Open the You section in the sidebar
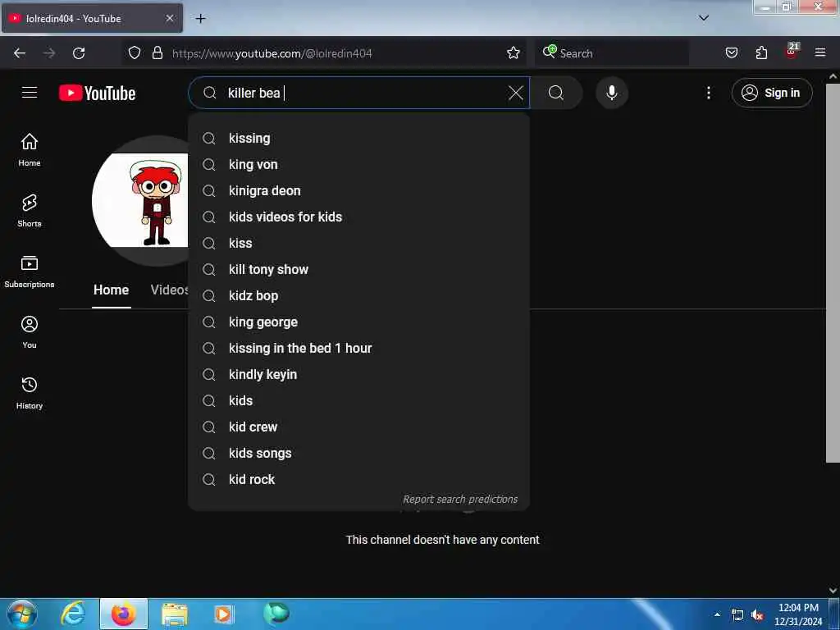840x630 pixels. [30, 332]
